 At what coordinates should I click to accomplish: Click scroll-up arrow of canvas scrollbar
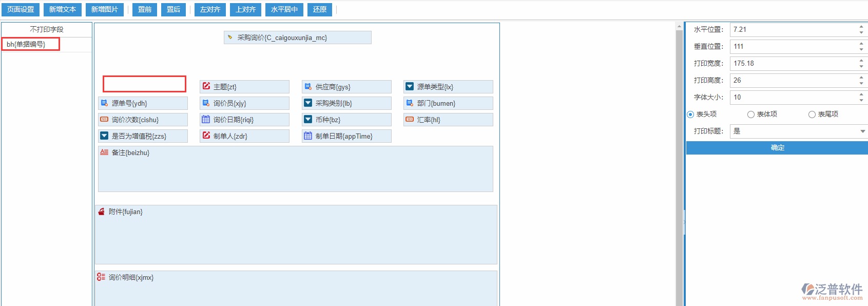pyautogui.click(x=679, y=26)
